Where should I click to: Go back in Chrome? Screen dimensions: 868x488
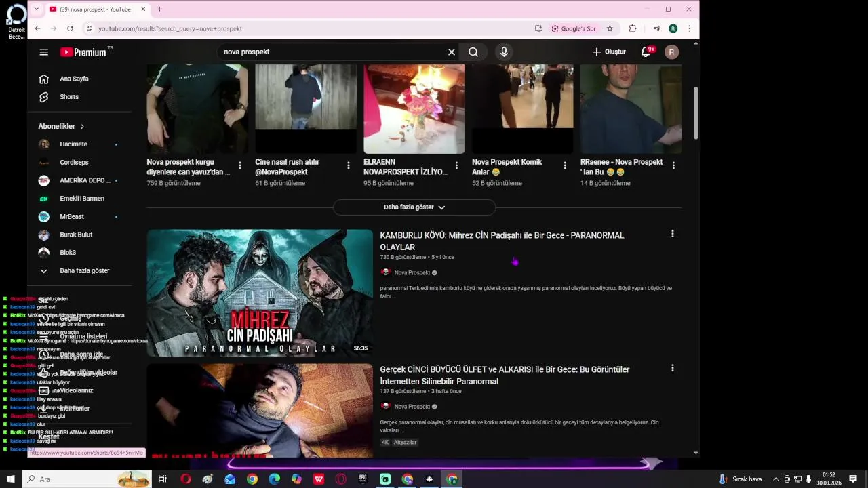click(x=37, y=28)
